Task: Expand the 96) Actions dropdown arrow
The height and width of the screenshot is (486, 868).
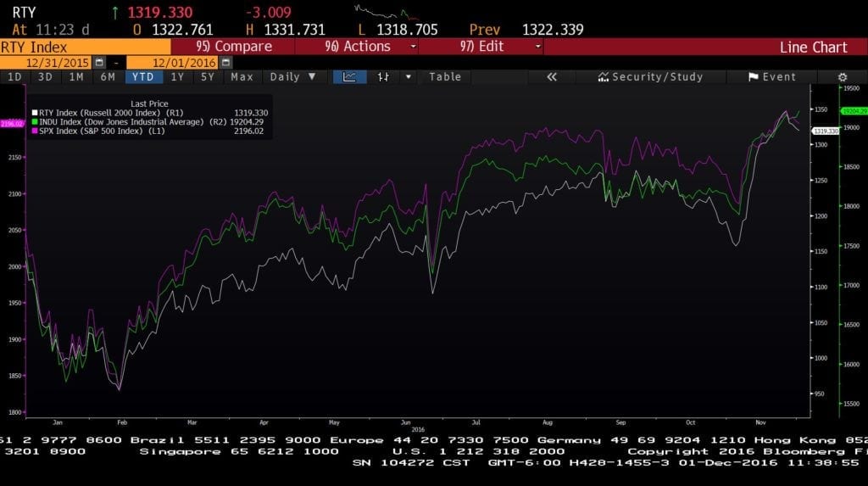Action: coord(413,47)
